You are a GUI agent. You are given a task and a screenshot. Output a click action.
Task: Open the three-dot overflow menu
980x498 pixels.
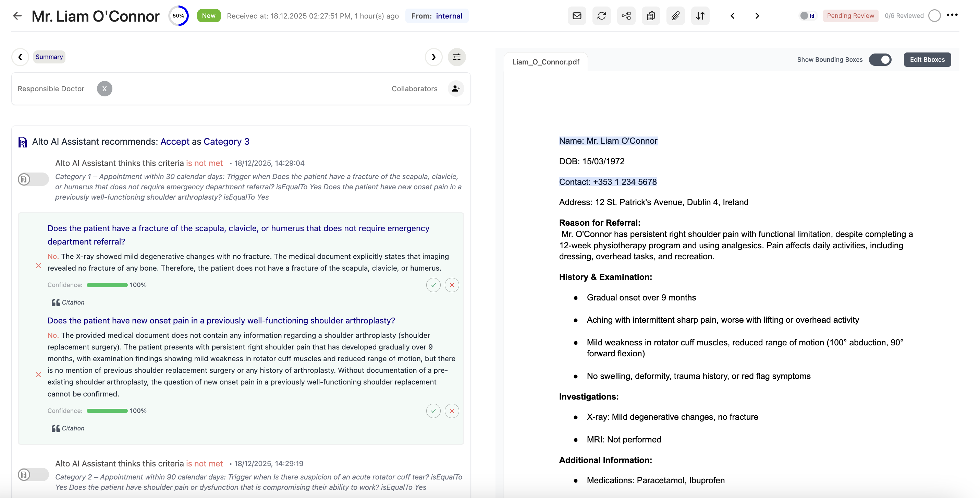[x=953, y=16]
